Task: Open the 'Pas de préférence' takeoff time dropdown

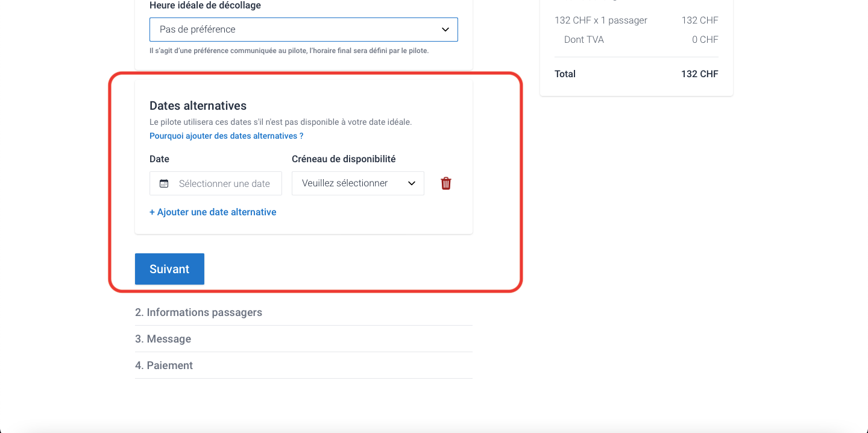Action: pyautogui.click(x=304, y=30)
